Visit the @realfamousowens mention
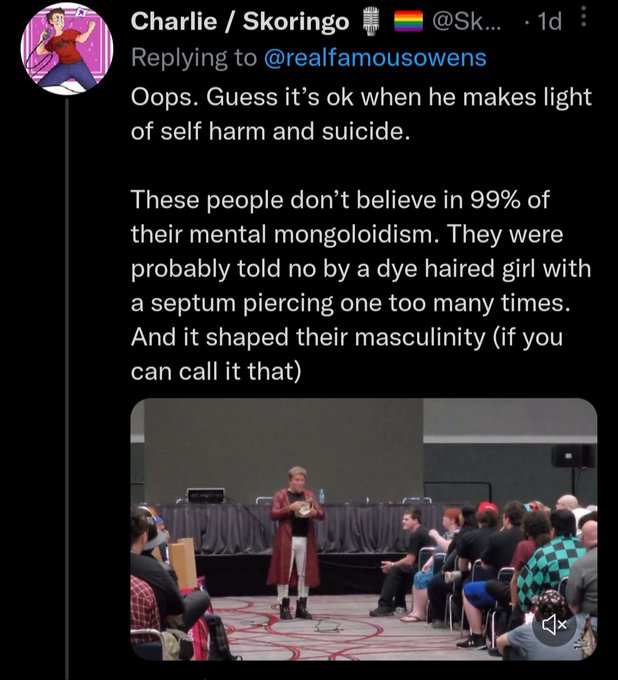 click(375, 58)
